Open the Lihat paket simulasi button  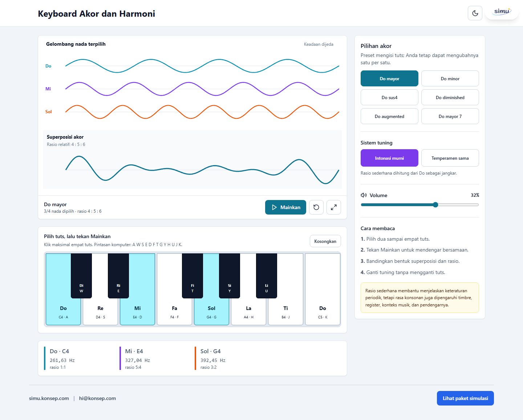click(465, 398)
